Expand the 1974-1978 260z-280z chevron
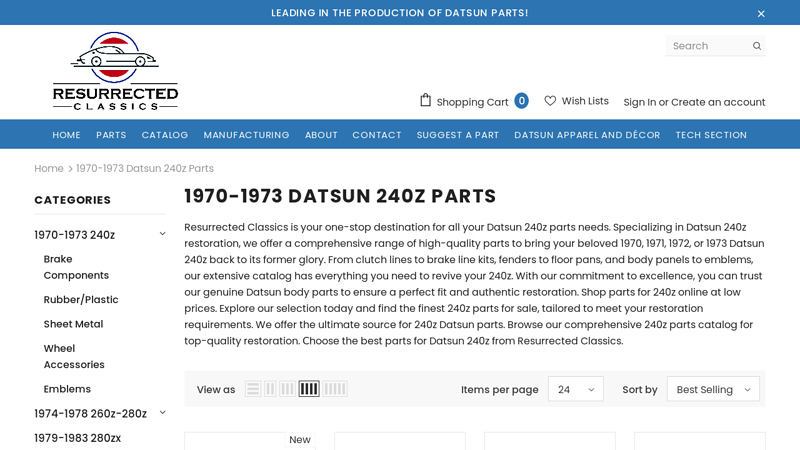 click(162, 412)
